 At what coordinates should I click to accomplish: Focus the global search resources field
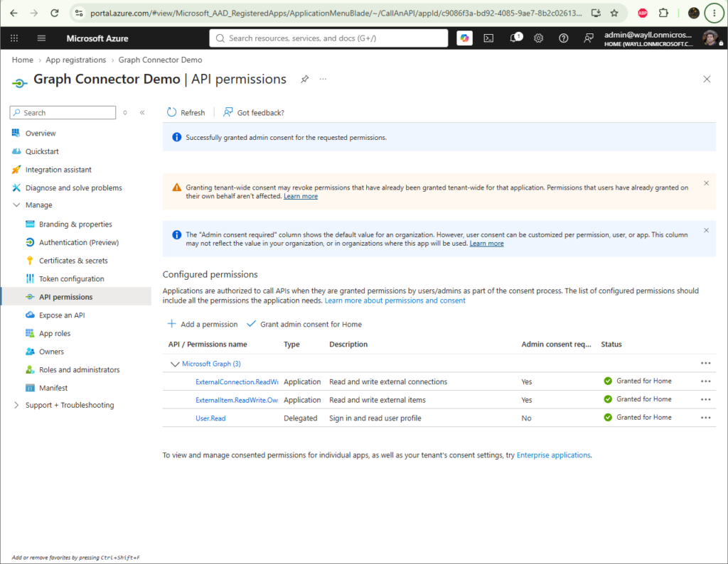click(328, 38)
